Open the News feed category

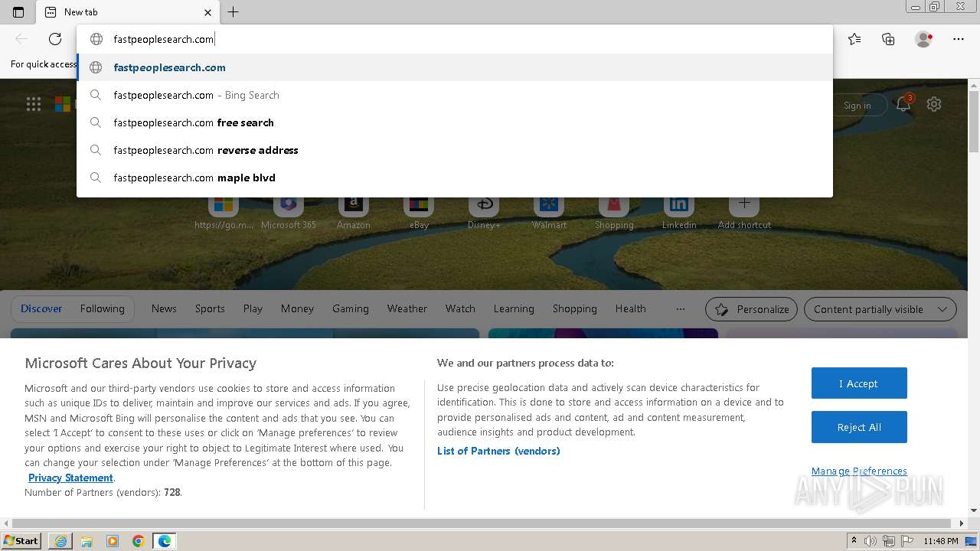tap(164, 308)
